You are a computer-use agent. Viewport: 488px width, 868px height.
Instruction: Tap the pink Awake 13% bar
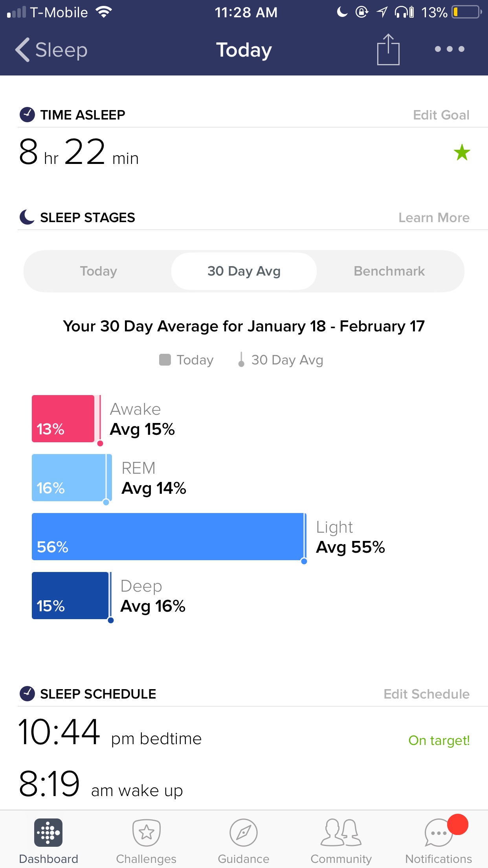[63, 419]
